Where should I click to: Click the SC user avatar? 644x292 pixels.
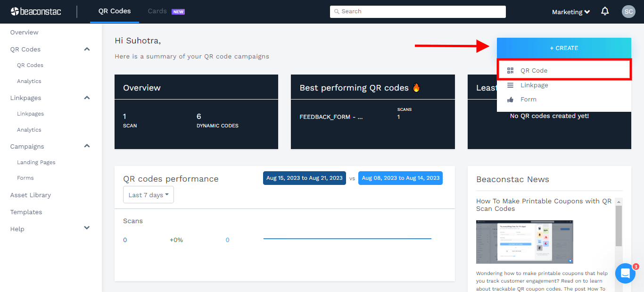(x=628, y=12)
